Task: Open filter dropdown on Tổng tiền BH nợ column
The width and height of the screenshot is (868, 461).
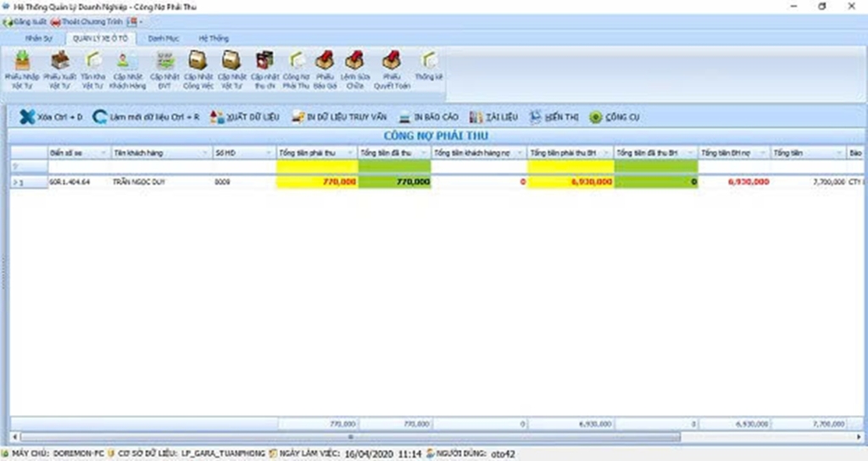Action: coord(762,153)
